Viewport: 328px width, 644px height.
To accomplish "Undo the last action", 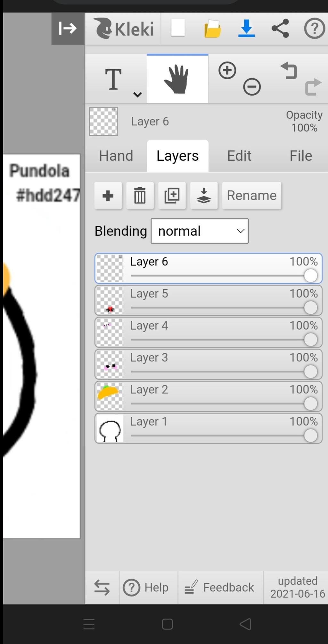I will click(x=289, y=71).
